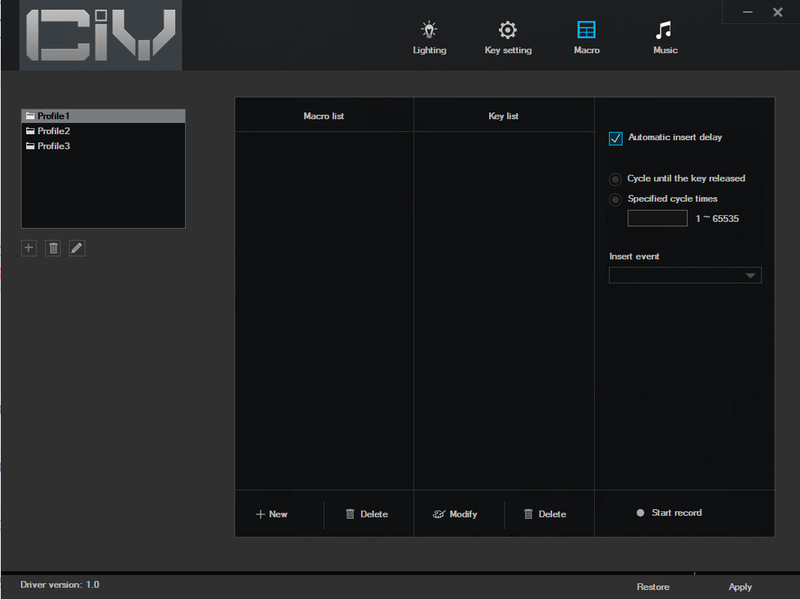
Task: Select Cycle until the key released
Action: click(x=616, y=179)
